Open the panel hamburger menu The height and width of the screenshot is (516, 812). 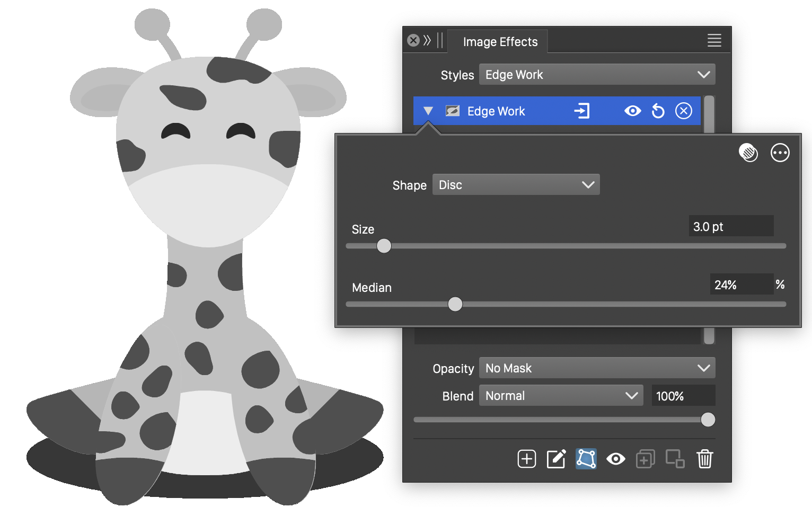[714, 41]
